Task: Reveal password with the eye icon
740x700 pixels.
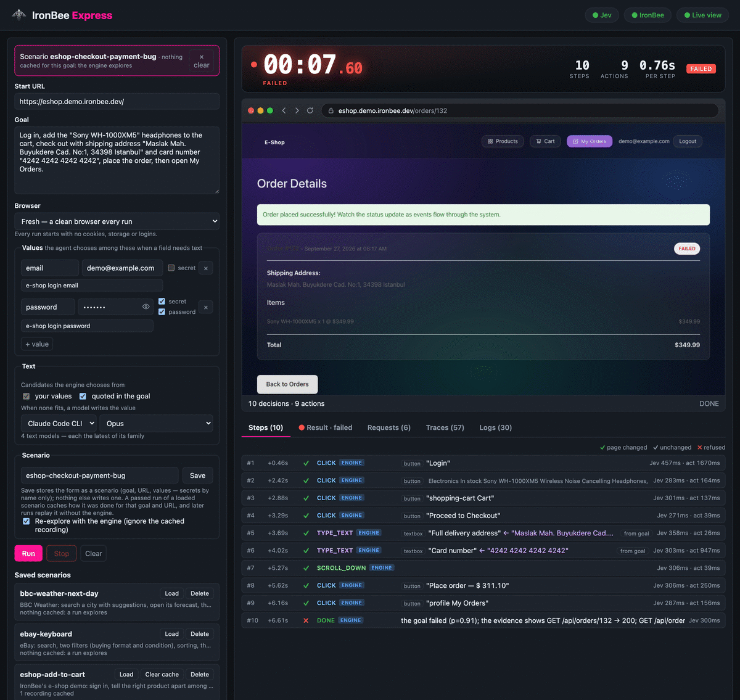Action: pyautogui.click(x=146, y=307)
